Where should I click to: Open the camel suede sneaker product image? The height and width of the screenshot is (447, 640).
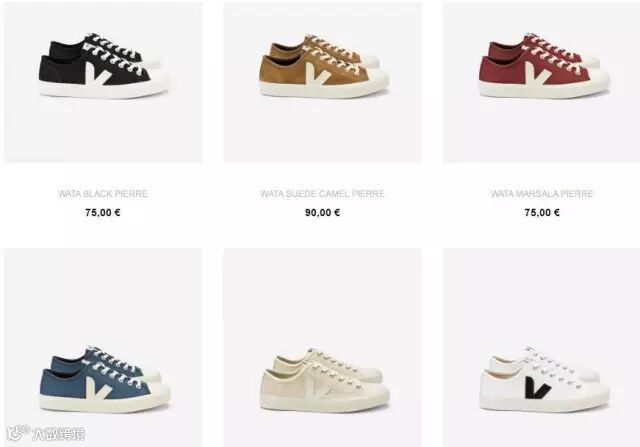[x=323, y=82]
